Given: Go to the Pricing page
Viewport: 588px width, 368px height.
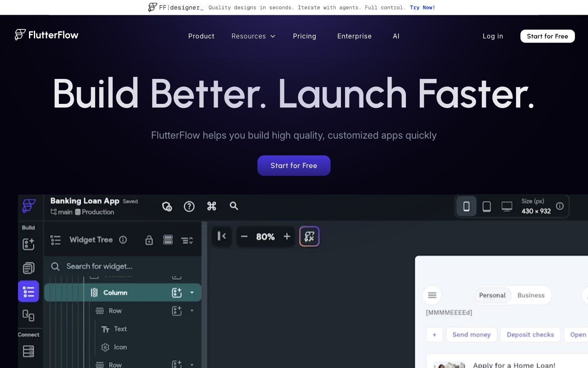Looking at the screenshot, I should coord(305,36).
